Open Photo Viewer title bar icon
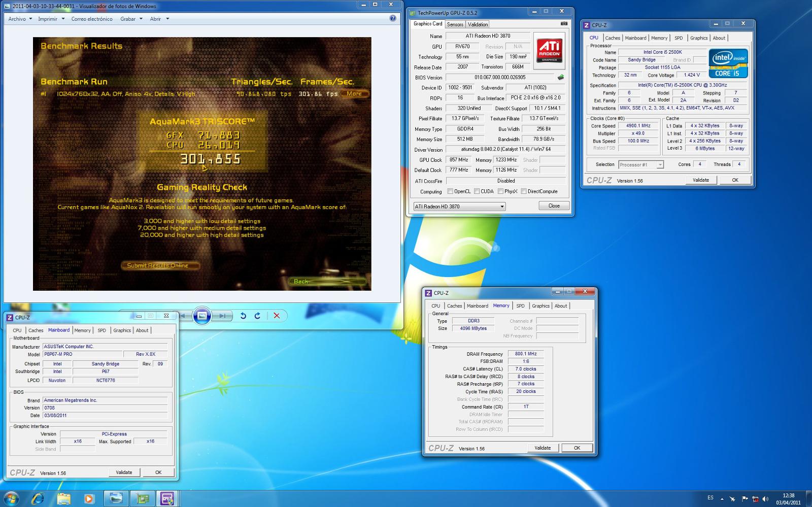 (x=8, y=6)
